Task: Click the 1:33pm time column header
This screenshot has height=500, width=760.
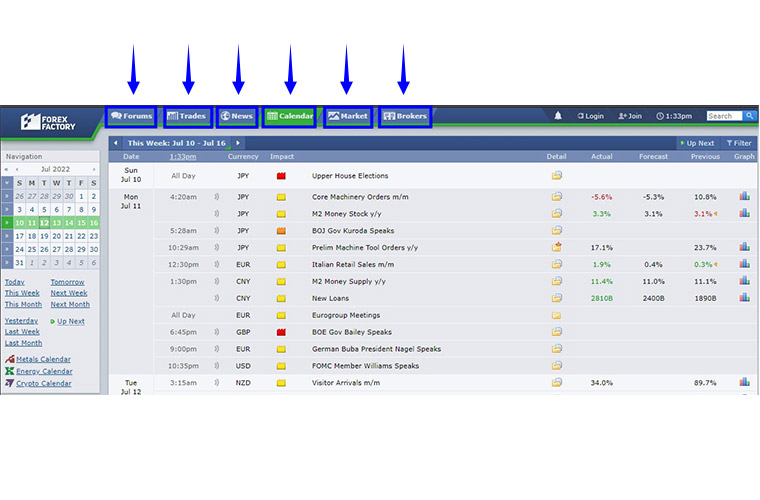Action: (183, 156)
